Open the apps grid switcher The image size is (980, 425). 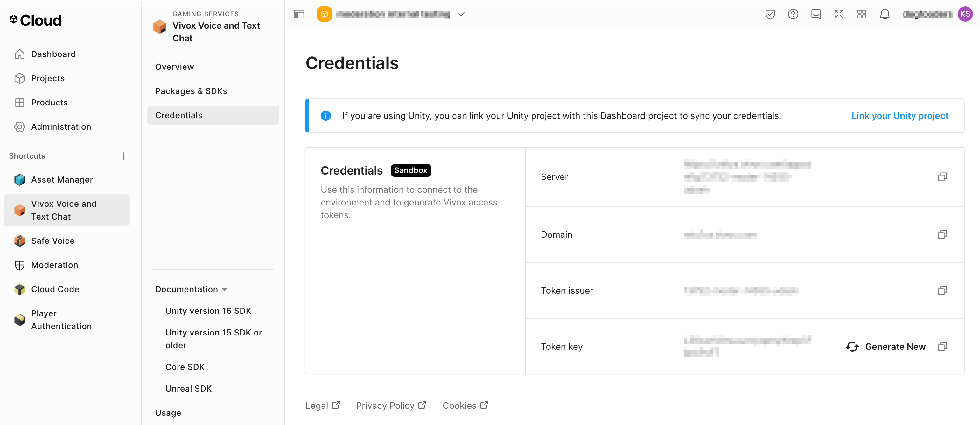862,14
